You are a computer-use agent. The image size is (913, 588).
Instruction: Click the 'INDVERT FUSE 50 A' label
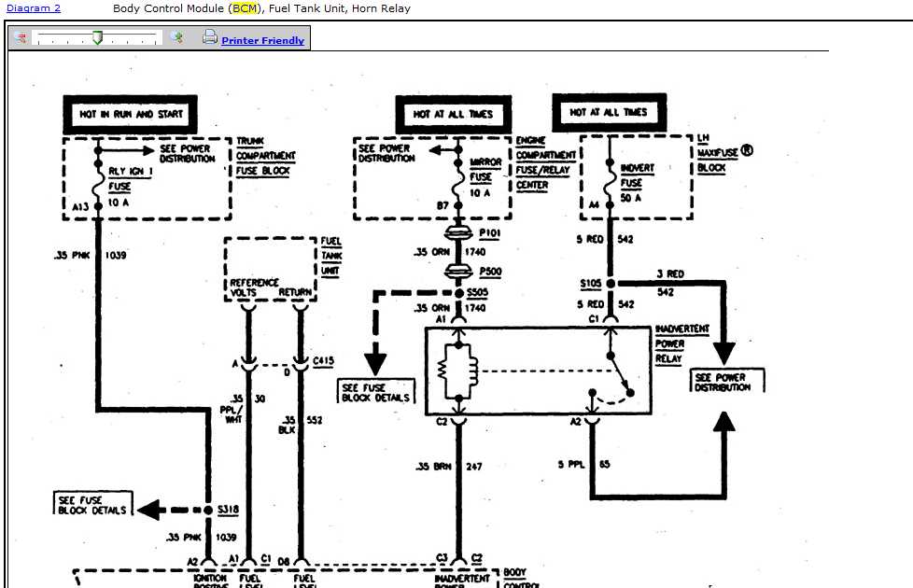tap(637, 183)
